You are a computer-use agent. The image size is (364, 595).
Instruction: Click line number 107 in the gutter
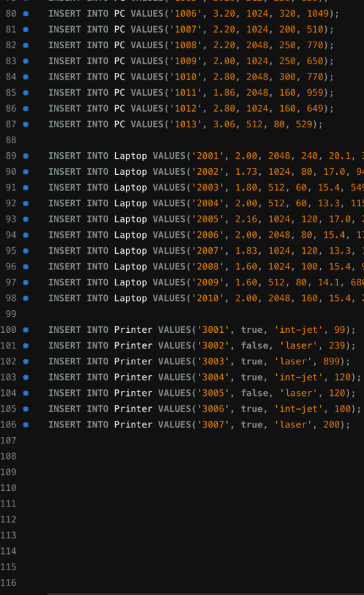pos(8,440)
